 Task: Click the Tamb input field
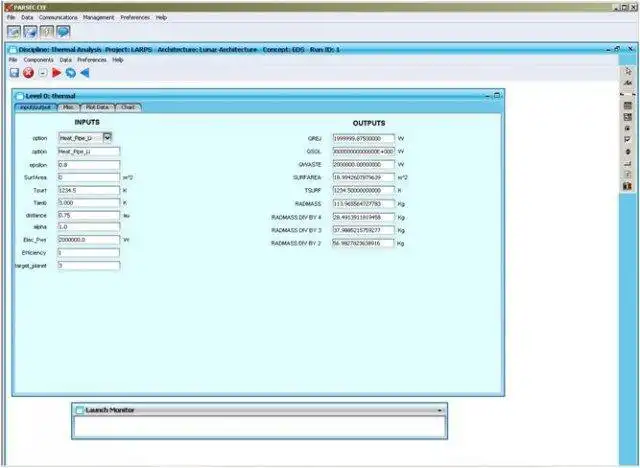(89, 203)
